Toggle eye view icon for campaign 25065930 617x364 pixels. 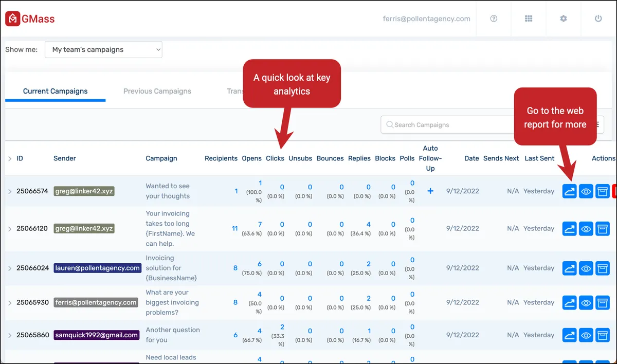586,302
